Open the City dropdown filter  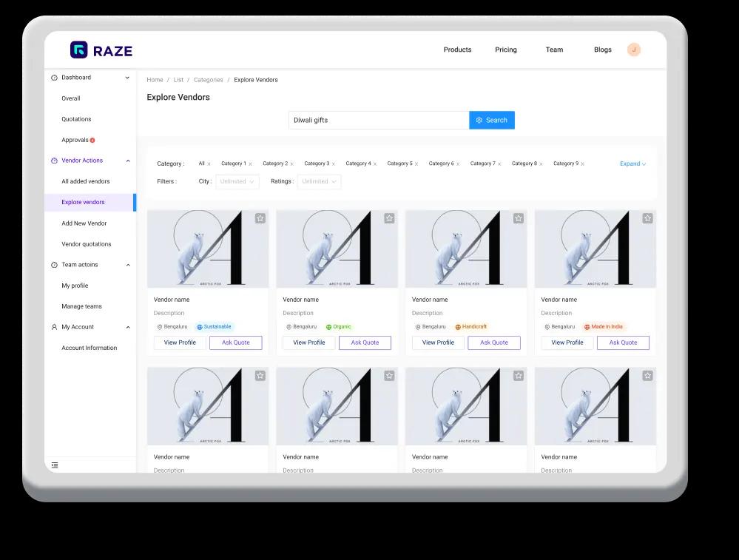pyautogui.click(x=237, y=181)
